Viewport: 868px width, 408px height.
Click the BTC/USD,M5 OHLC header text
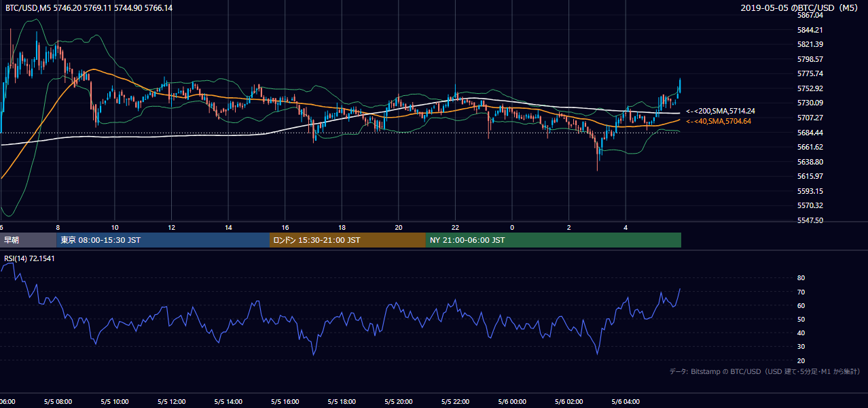tap(88, 8)
